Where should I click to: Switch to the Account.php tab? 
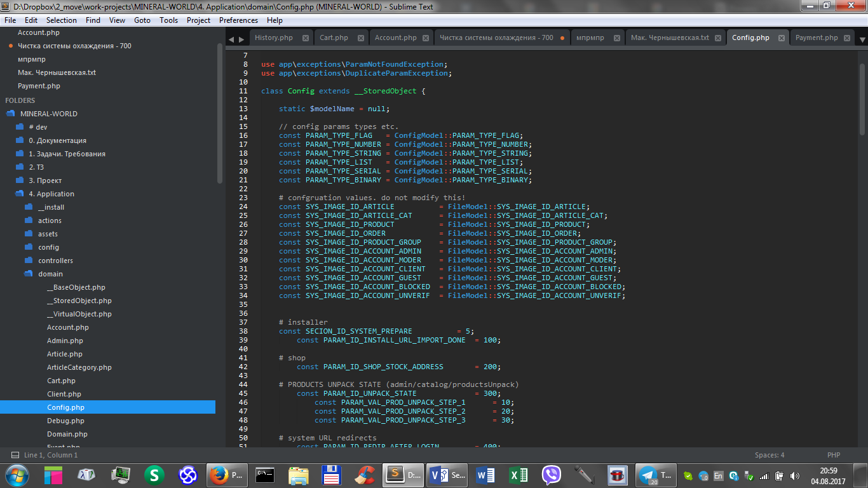[x=395, y=37]
